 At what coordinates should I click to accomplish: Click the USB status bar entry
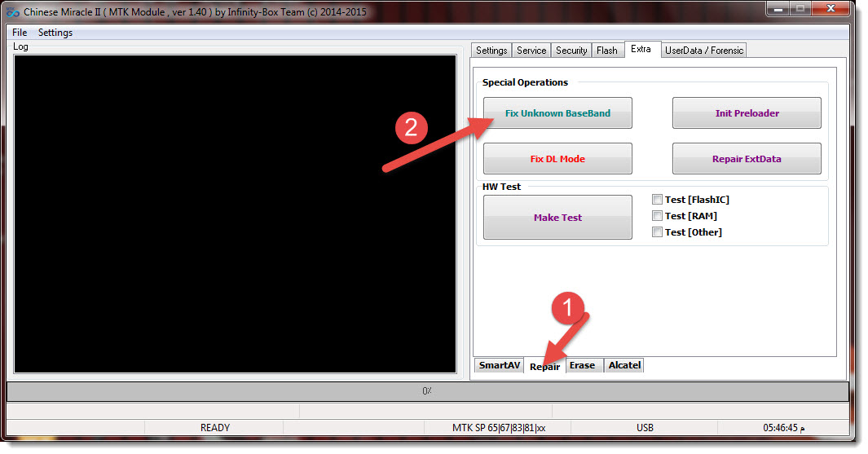pyautogui.click(x=645, y=428)
